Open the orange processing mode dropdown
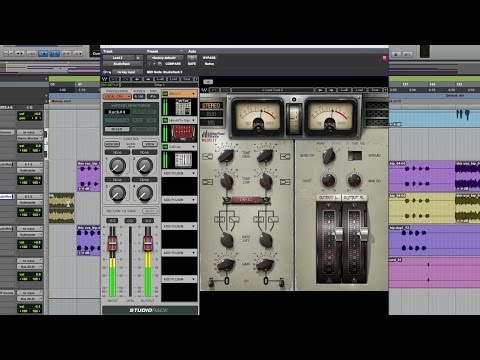Screen dimensions: 480x360 click(x=117, y=96)
